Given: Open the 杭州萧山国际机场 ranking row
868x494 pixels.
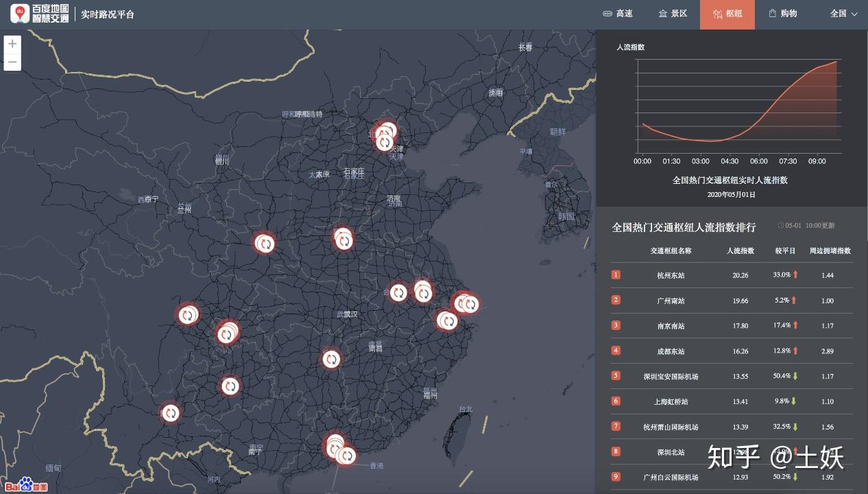Looking at the screenshot, I should click(x=732, y=427).
